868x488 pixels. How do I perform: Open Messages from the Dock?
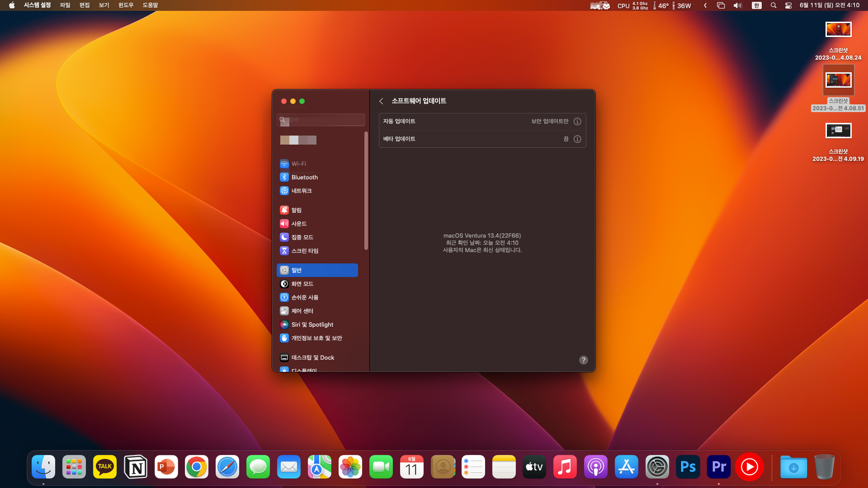pos(258,467)
